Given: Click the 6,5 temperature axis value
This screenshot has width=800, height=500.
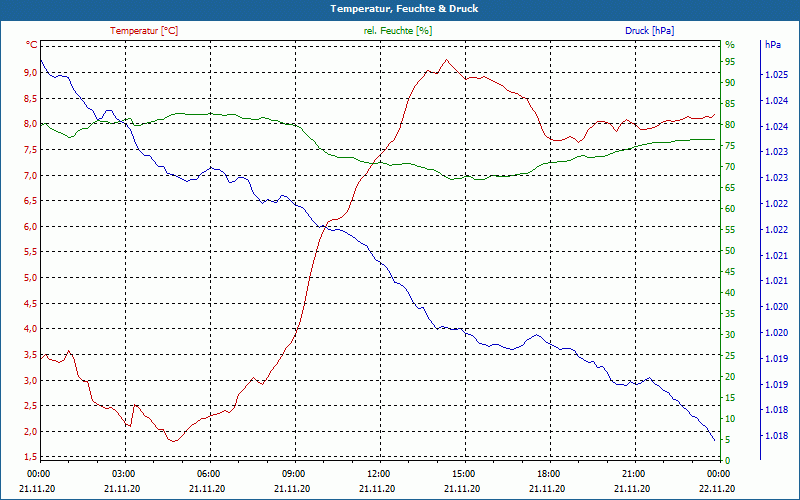Looking at the screenshot, I should coord(31,201).
